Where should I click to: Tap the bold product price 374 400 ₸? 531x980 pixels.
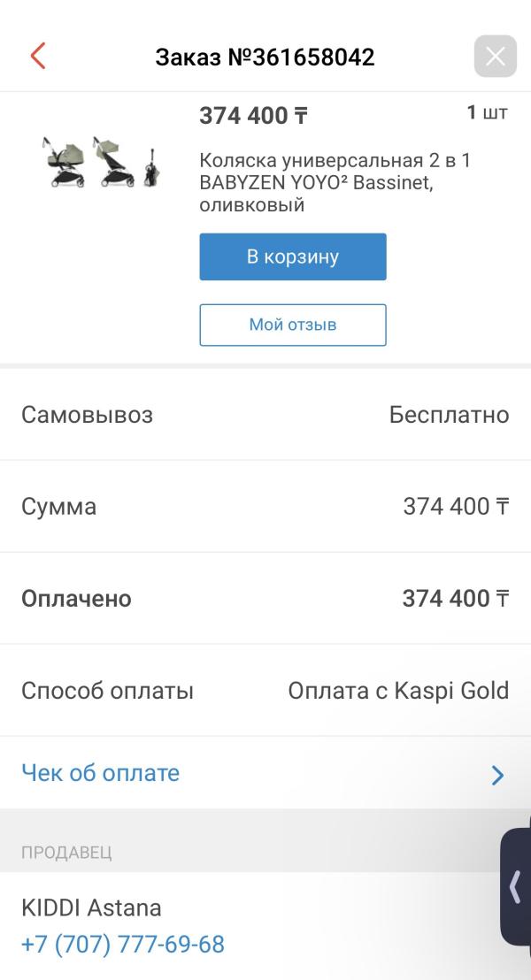coord(253,116)
